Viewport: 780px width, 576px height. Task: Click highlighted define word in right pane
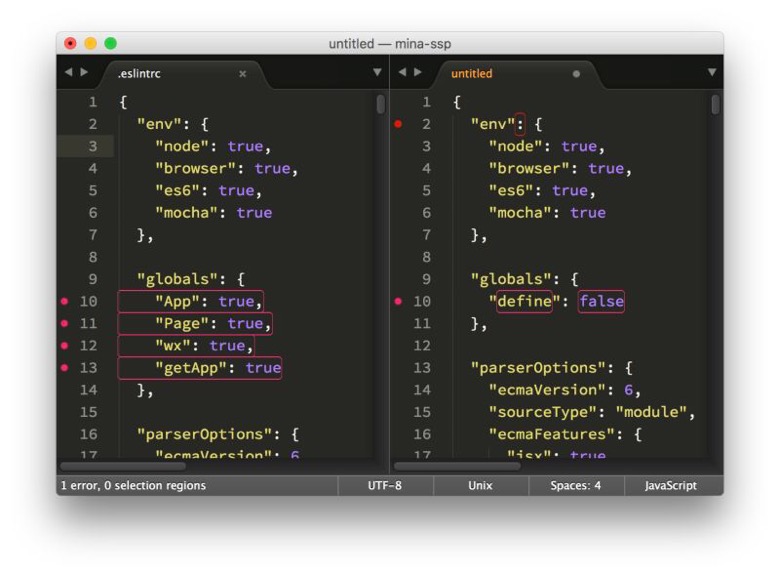[x=524, y=301]
